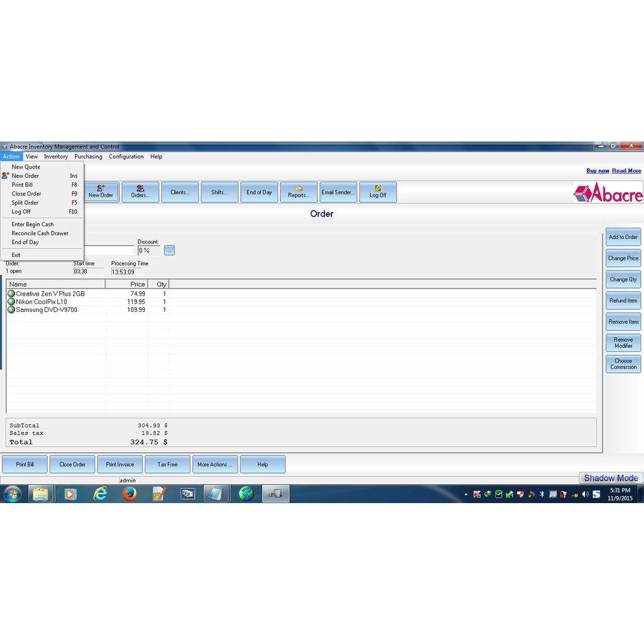This screenshot has width=644, height=644.
Task: Click the Log Off toolbar button
Action: click(x=378, y=192)
